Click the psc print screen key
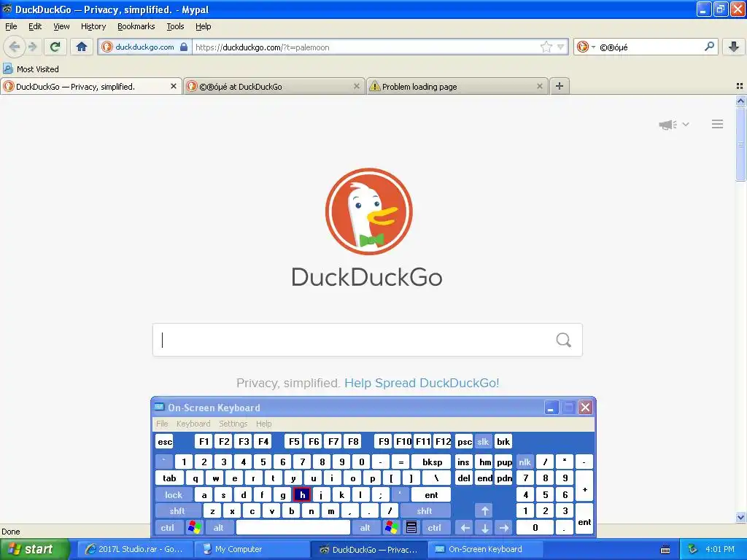The width and height of the screenshot is (747, 560). pyautogui.click(x=464, y=441)
